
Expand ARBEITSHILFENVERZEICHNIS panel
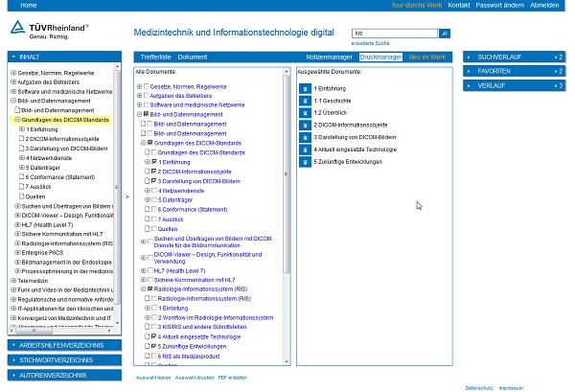pos(64,345)
